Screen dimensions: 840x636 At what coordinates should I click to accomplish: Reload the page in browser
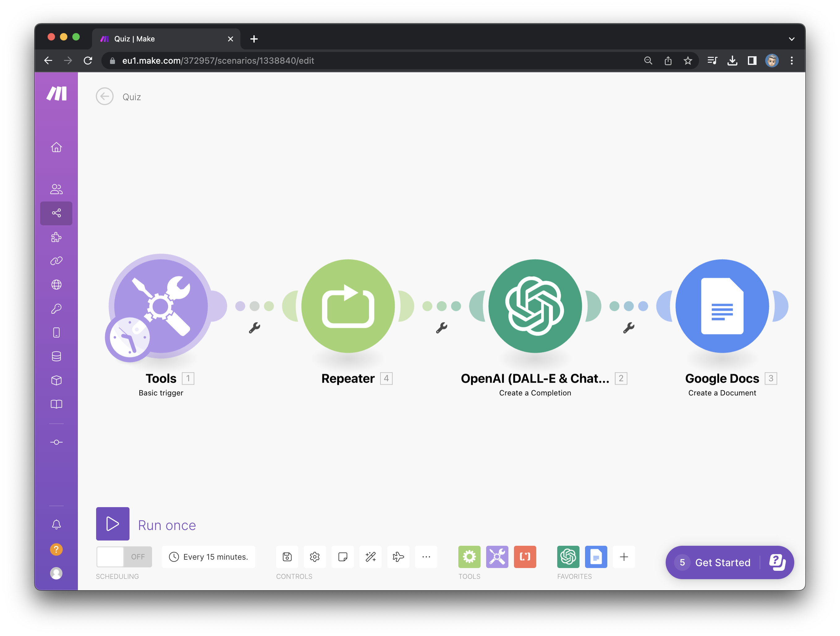click(88, 60)
